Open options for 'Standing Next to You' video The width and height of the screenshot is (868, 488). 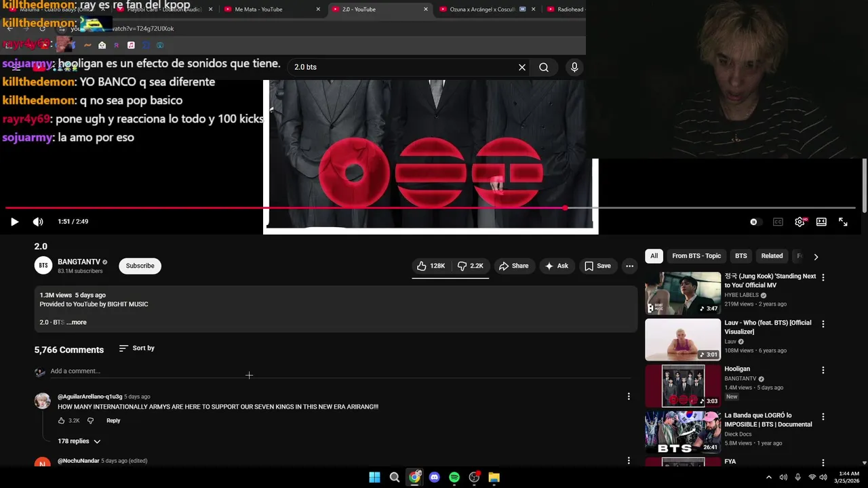pos(823,278)
